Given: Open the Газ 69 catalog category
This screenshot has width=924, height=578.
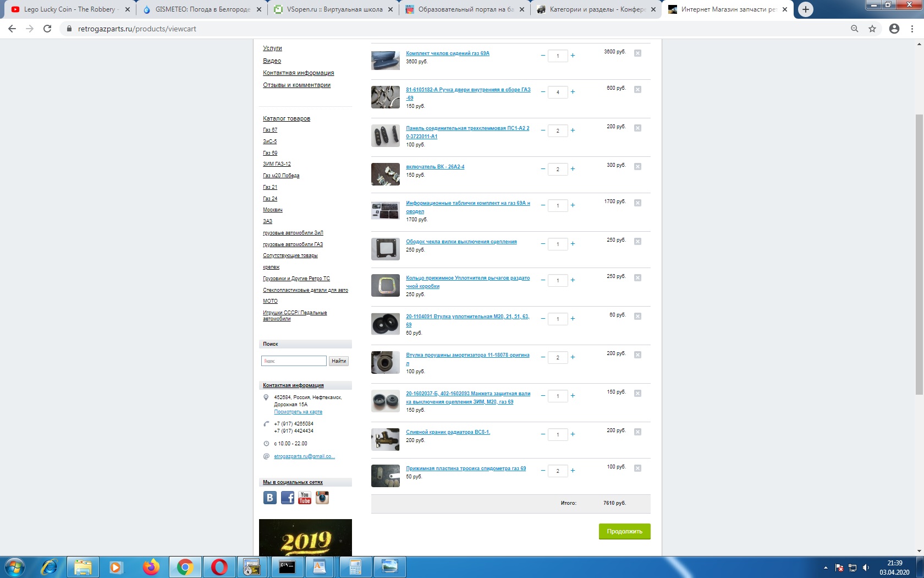Looking at the screenshot, I should coord(270,153).
